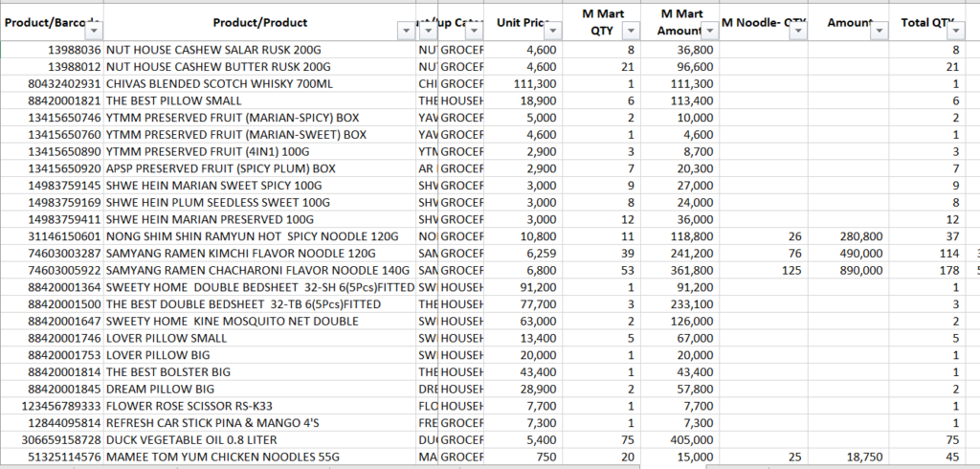Select barcode cell 31146150601
The width and height of the screenshot is (980, 469).
point(52,236)
